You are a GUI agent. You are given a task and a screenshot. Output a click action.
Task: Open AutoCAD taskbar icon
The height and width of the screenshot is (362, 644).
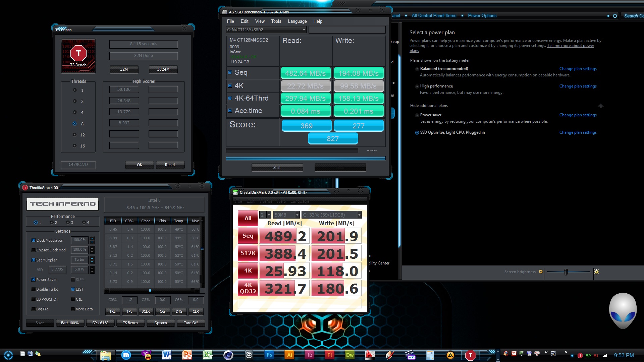pos(370,355)
